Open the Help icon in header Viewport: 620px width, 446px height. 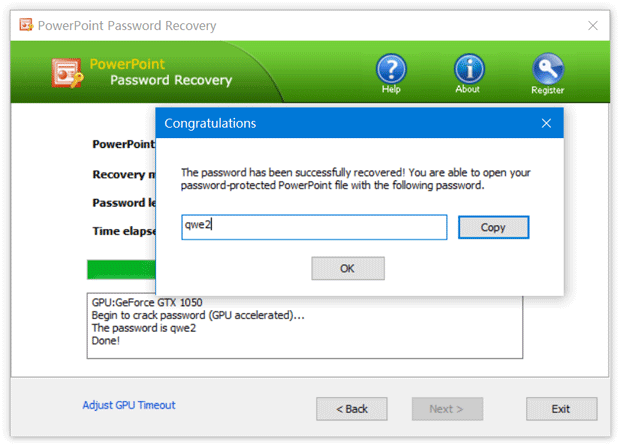(391, 69)
